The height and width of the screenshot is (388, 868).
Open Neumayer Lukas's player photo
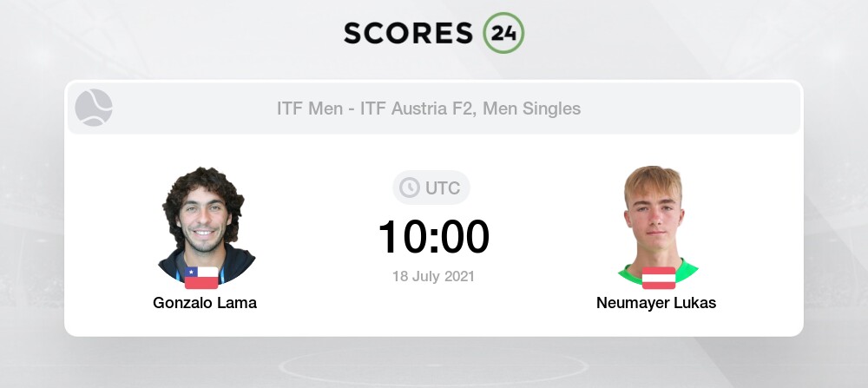[659, 221]
